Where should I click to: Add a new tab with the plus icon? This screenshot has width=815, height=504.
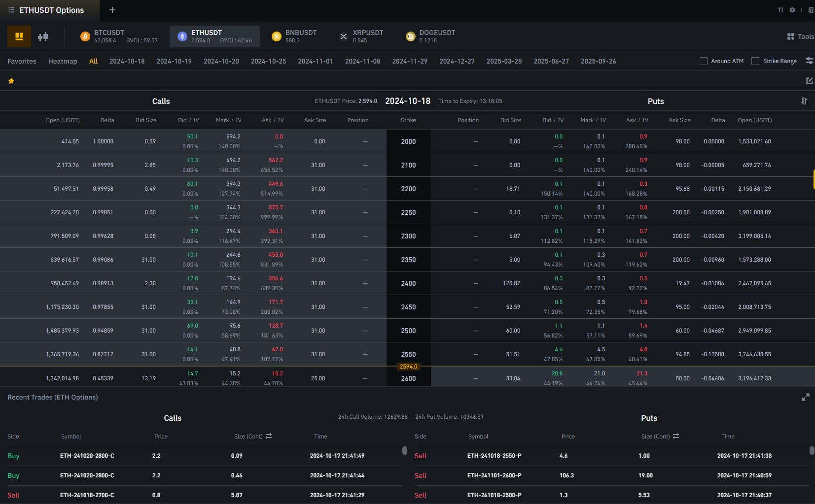[x=112, y=10]
